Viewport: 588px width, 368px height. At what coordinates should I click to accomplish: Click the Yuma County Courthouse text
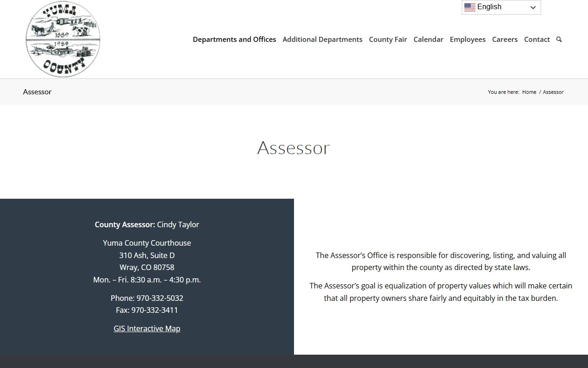pyautogui.click(x=147, y=243)
